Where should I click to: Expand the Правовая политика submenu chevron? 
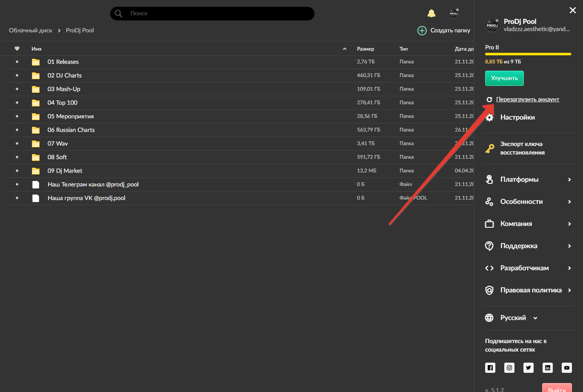tap(569, 290)
